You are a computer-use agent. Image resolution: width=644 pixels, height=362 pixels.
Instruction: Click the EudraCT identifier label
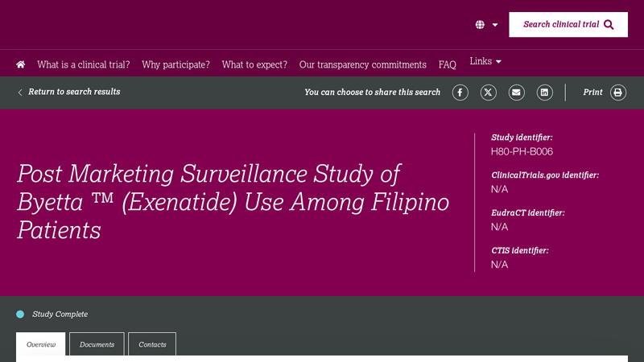(x=528, y=213)
